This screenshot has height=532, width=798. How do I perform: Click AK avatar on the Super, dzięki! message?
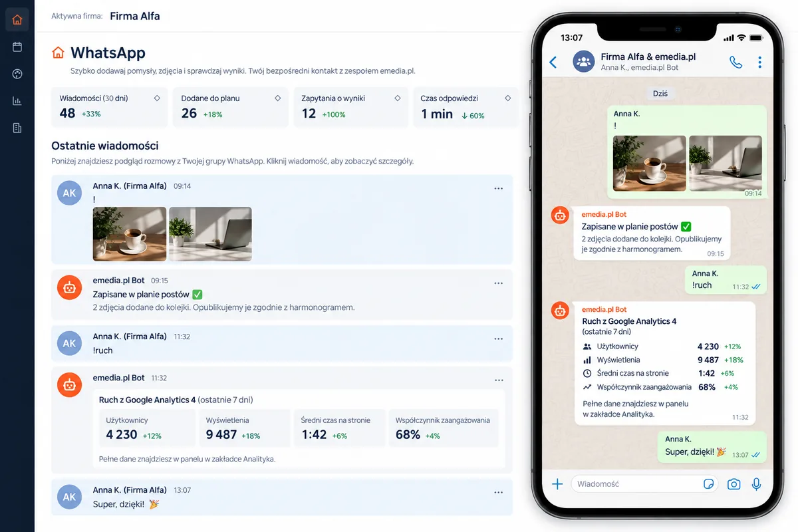click(x=69, y=497)
